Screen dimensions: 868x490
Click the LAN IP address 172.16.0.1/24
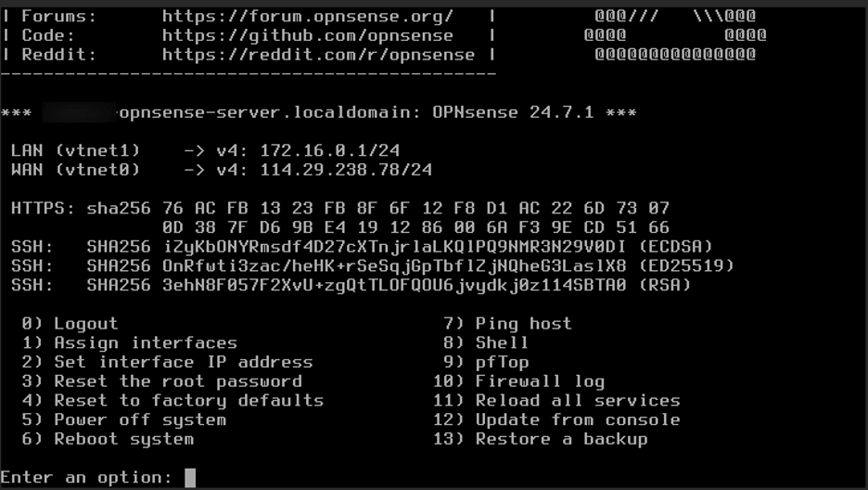330,150
